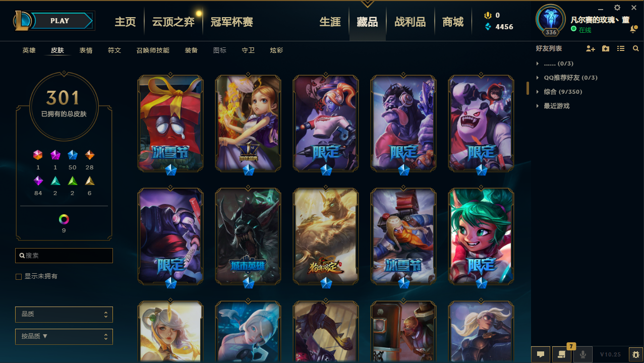Enable the 显示未拥有 checkbox
The height and width of the screenshot is (363, 644).
point(19,277)
